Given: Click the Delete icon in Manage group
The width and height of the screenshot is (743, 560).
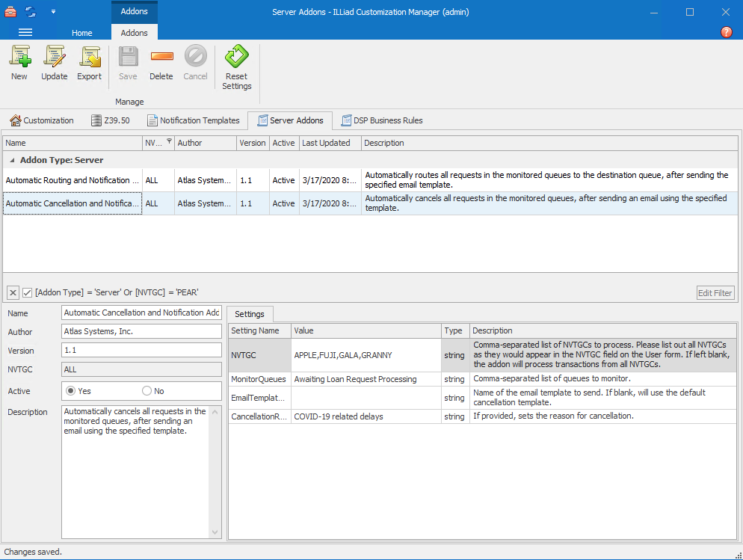Looking at the screenshot, I should tap(161, 58).
